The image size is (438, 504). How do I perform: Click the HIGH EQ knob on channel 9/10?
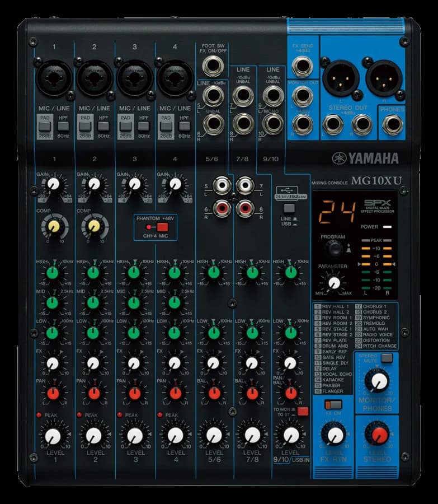click(291, 273)
